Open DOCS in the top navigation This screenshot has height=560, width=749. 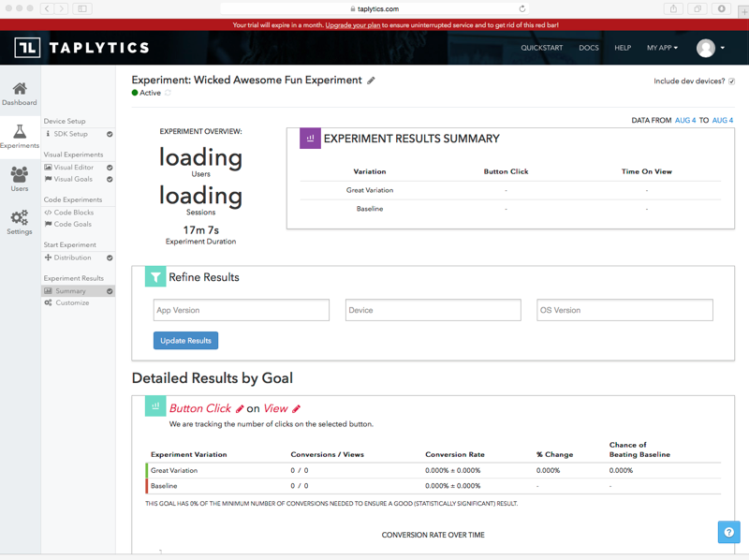tap(589, 48)
